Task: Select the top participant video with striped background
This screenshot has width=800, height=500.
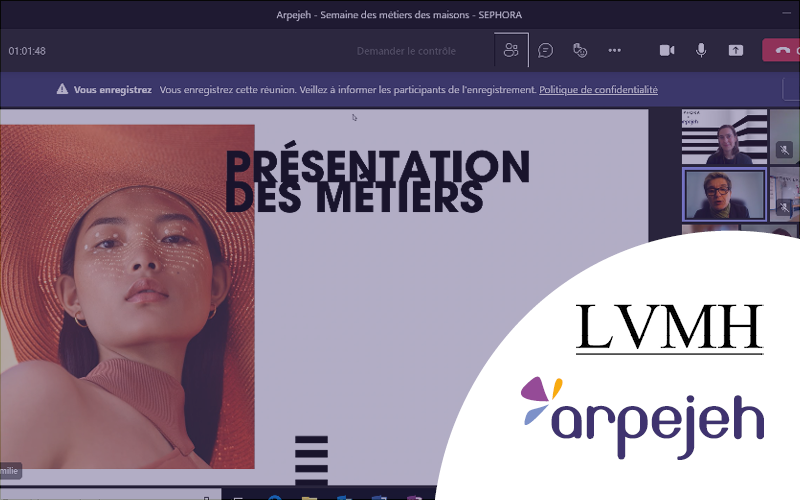Action: 724,137
